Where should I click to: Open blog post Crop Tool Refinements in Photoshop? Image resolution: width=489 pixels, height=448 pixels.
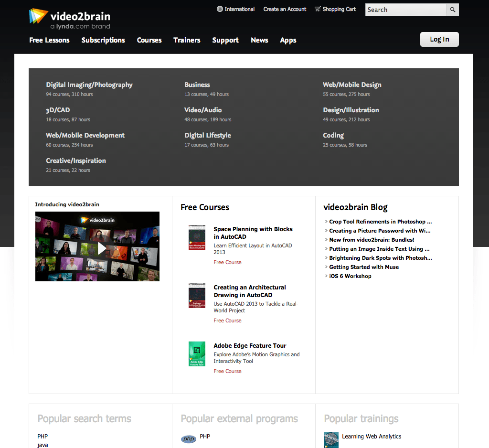point(381,222)
